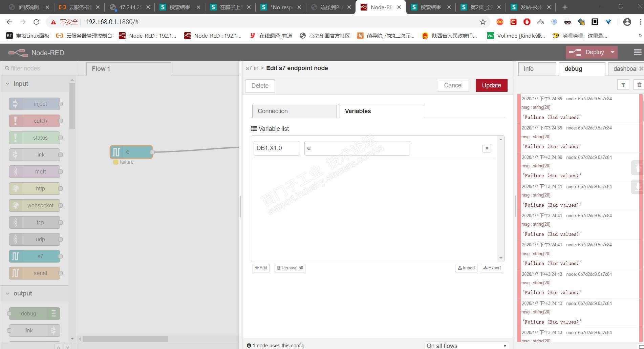Screen dimensions: 644x349
Task: Go back in browser history
Action: tap(9, 22)
